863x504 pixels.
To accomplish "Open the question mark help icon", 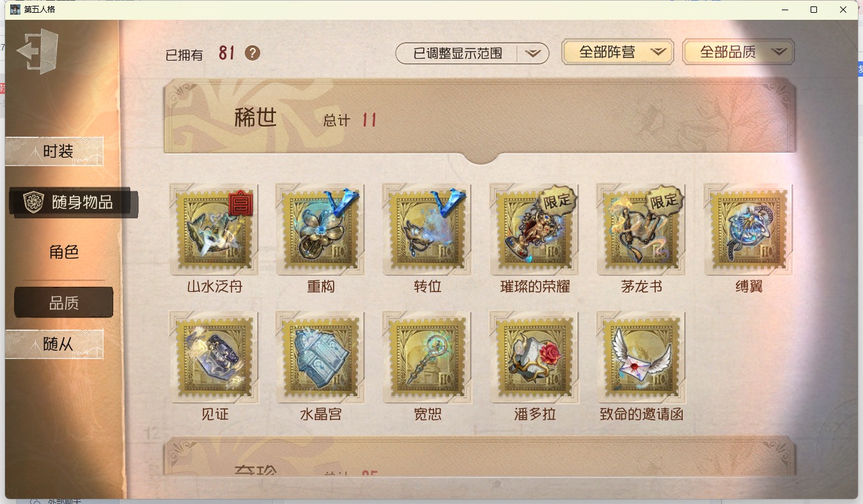I will point(253,53).
